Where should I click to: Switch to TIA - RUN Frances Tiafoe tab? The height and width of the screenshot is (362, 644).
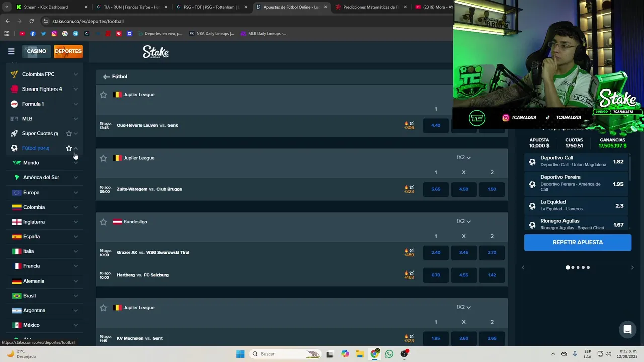(x=131, y=7)
